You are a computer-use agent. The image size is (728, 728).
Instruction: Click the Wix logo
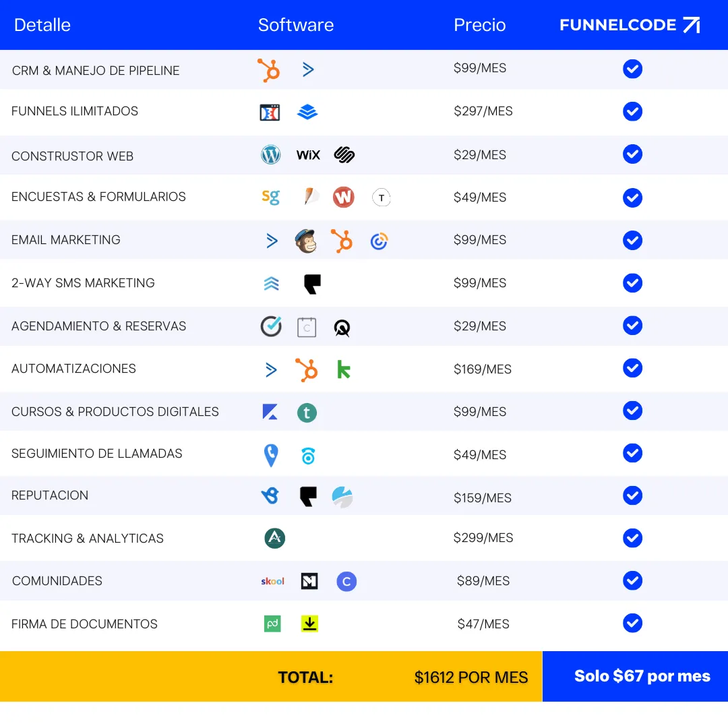click(x=308, y=155)
